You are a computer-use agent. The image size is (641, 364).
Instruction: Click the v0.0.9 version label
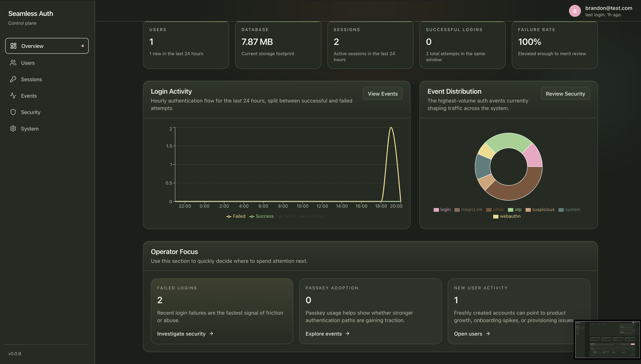[x=14, y=354]
